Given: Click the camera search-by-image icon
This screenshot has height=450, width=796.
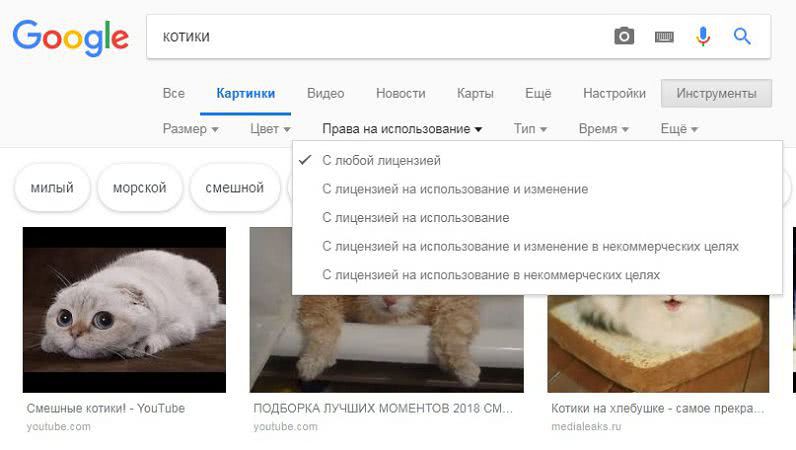Looking at the screenshot, I should (624, 37).
